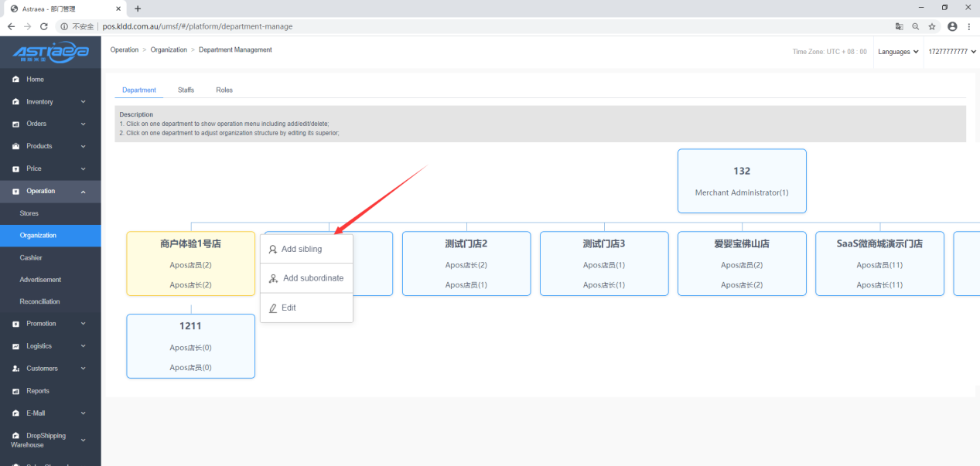Click the Home icon in sidebar

(x=15, y=80)
